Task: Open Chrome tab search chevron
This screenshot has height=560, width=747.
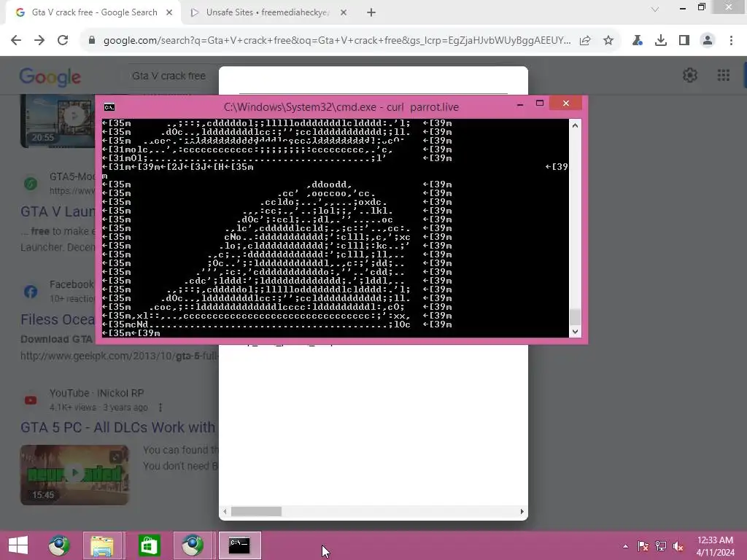Action: point(655,9)
